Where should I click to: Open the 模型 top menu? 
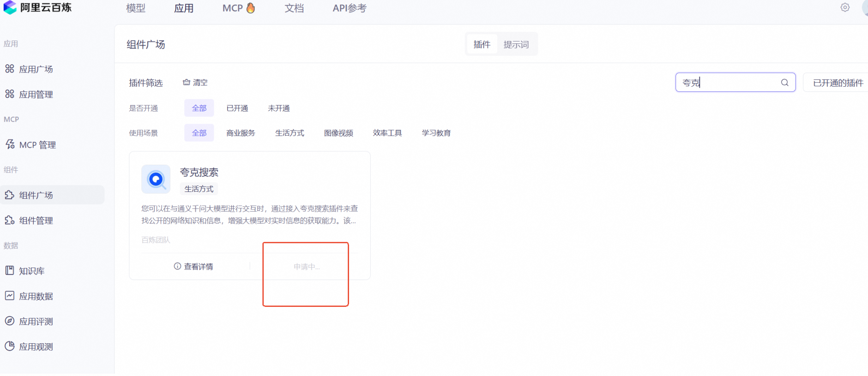(x=136, y=8)
